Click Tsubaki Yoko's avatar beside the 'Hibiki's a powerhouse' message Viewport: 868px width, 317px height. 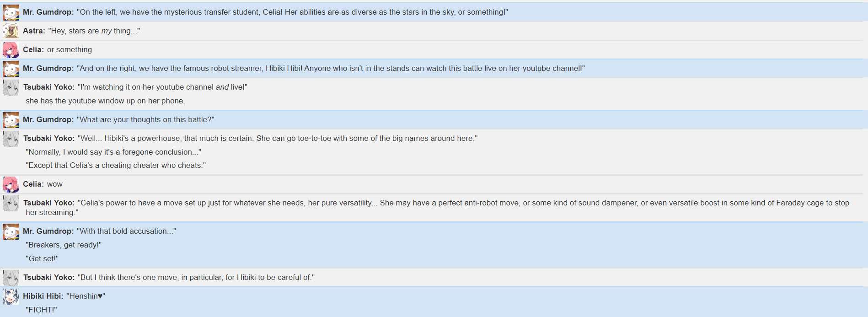pos(11,139)
